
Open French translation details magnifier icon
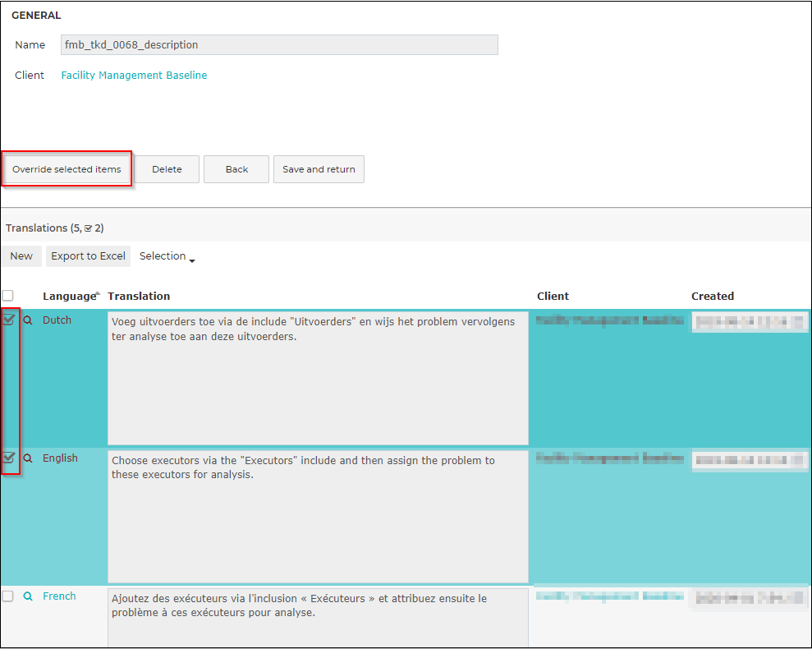[28, 596]
